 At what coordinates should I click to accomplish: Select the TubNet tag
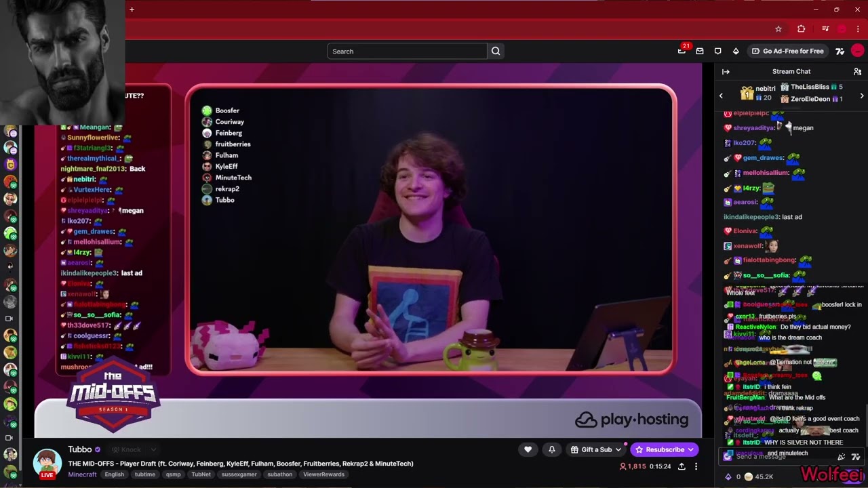[x=201, y=474]
